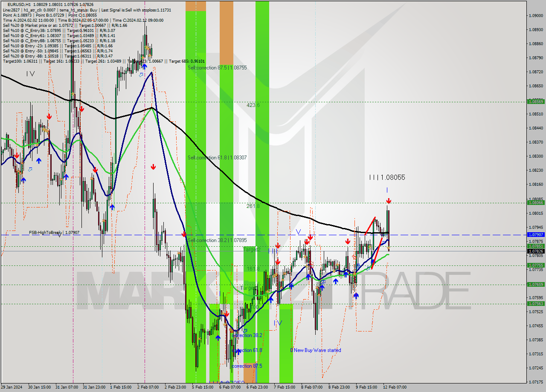Viewport: 546px width, 392px height.
Task: Click the '29 Jan 2024' date label
Action: pos(12,387)
